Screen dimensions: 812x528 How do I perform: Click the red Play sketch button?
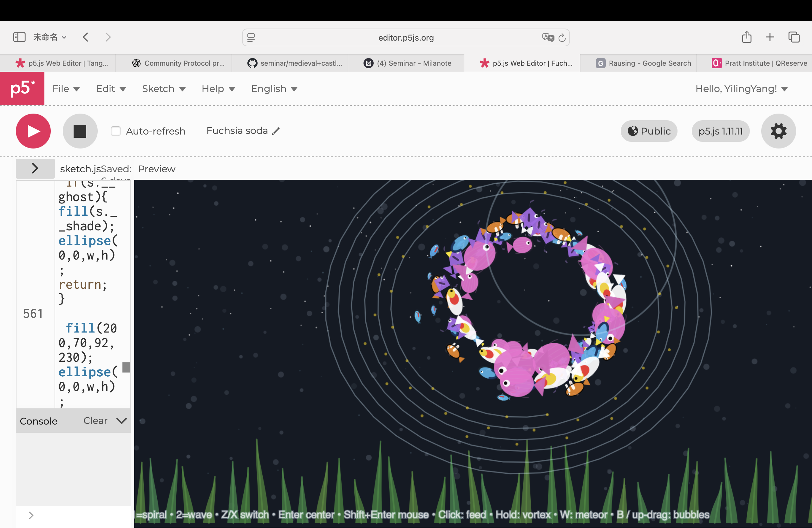(x=33, y=131)
